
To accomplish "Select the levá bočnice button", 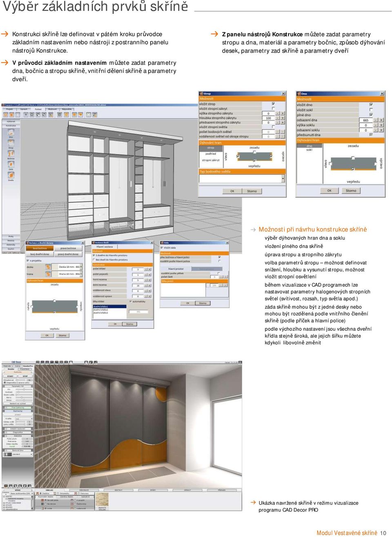I will 40,248.
